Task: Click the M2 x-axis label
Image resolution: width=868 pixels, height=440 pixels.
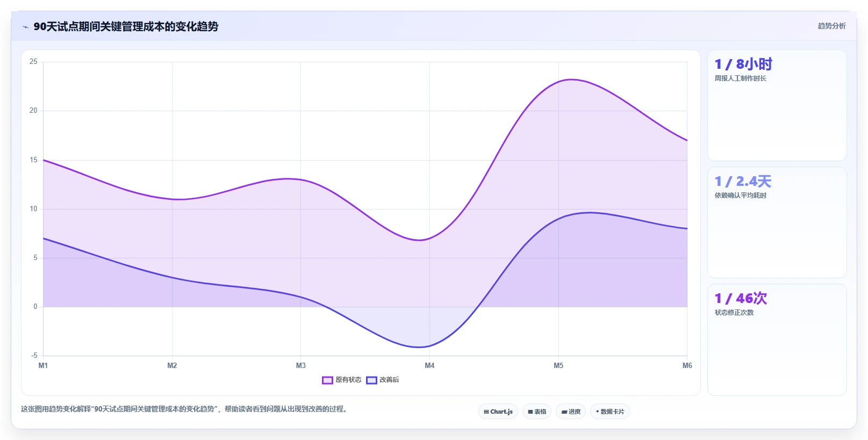Action: (x=172, y=365)
